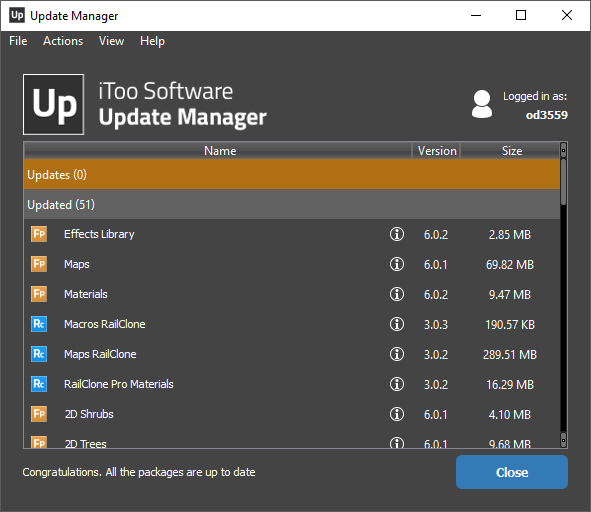This screenshot has width=591, height=512.
Task: Select the Macros RailClone package name
Action: [x=104, y=324]
